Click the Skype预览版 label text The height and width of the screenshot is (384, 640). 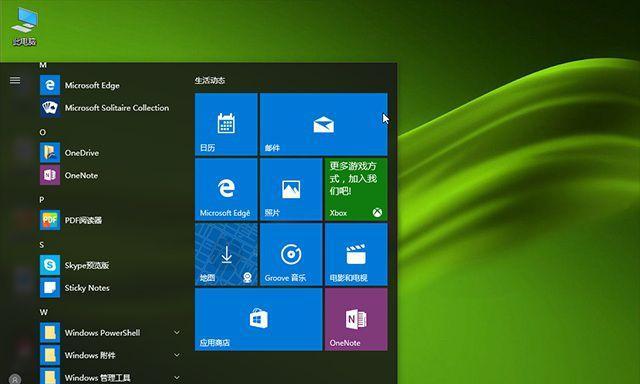(87, 265)
